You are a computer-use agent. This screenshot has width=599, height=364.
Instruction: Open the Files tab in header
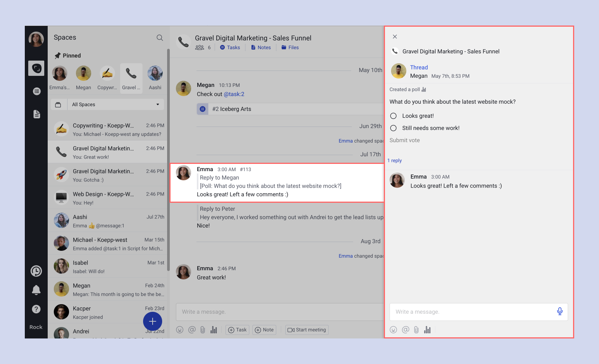(x=290, y=48)
